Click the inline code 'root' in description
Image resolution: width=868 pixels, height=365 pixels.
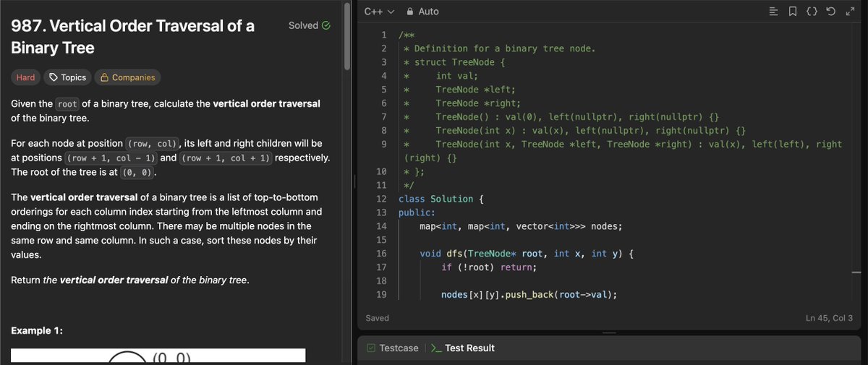67,104
